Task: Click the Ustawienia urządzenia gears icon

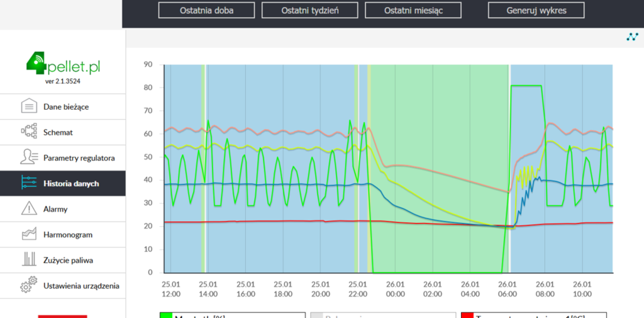Action: pyautogui.click(x=29, y=285)
